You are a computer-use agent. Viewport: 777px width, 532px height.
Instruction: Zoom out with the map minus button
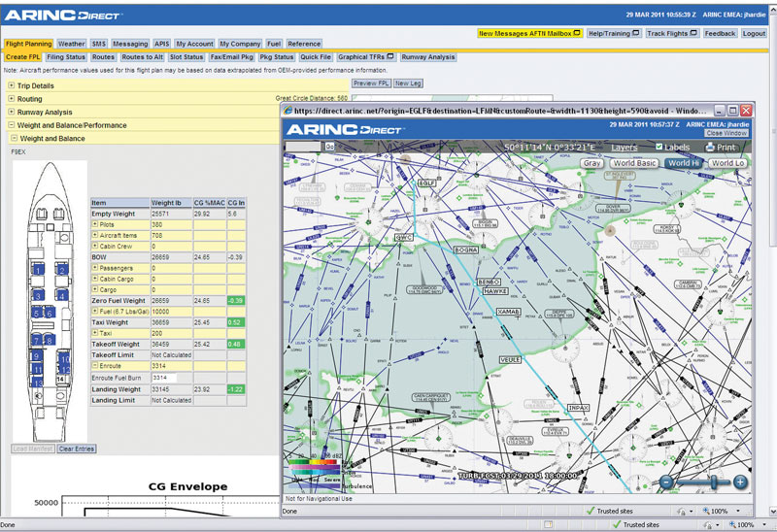tap(666, 482)
